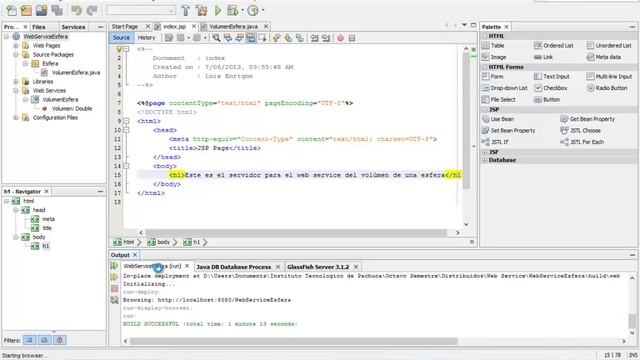
Task: Open Profile Project dropdown arrow
Action: 263,10
